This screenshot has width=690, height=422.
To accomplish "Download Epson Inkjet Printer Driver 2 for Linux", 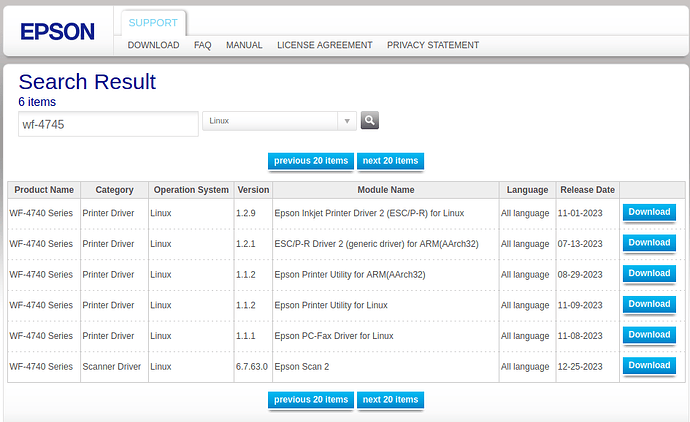I will (649, 212).
